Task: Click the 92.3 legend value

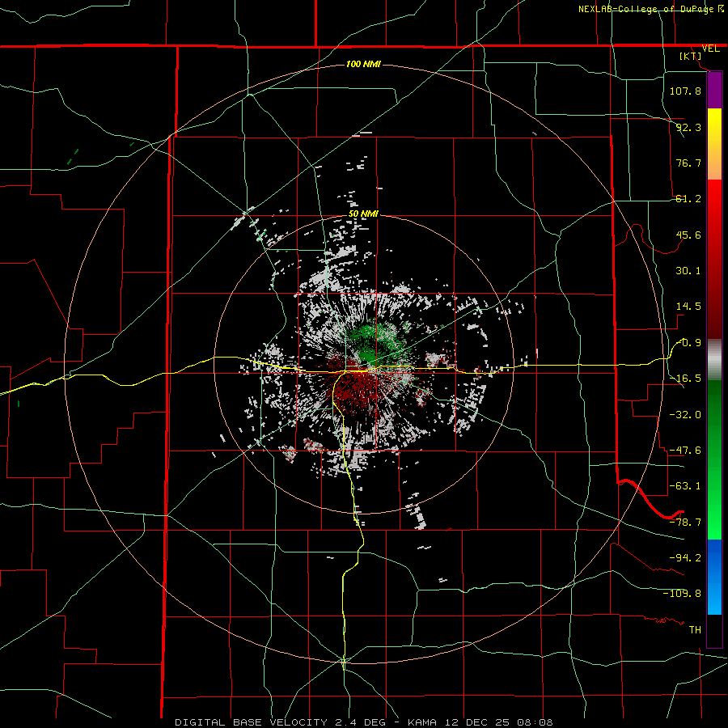Action: click(x=688, y=127)
